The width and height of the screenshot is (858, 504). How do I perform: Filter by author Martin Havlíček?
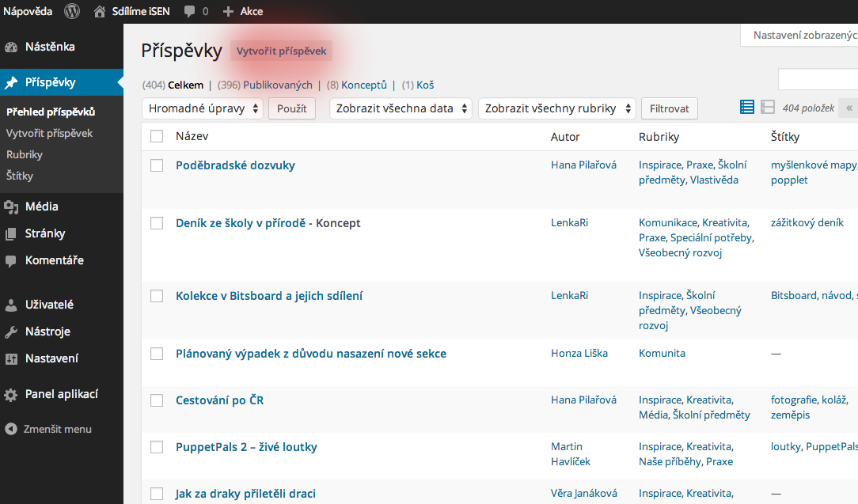pyautogui.click(x=571, y=454)
